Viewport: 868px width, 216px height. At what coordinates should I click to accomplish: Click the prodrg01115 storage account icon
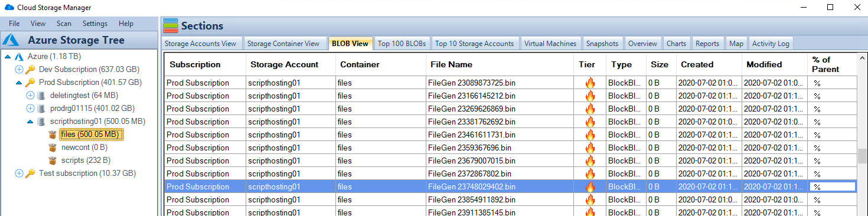(41, 109)
